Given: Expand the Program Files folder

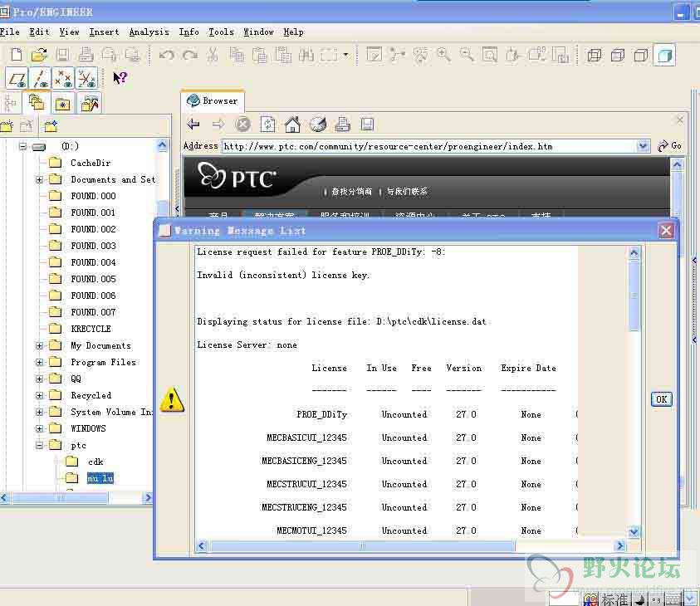Looking at the screenshot, I should [39, 362].
